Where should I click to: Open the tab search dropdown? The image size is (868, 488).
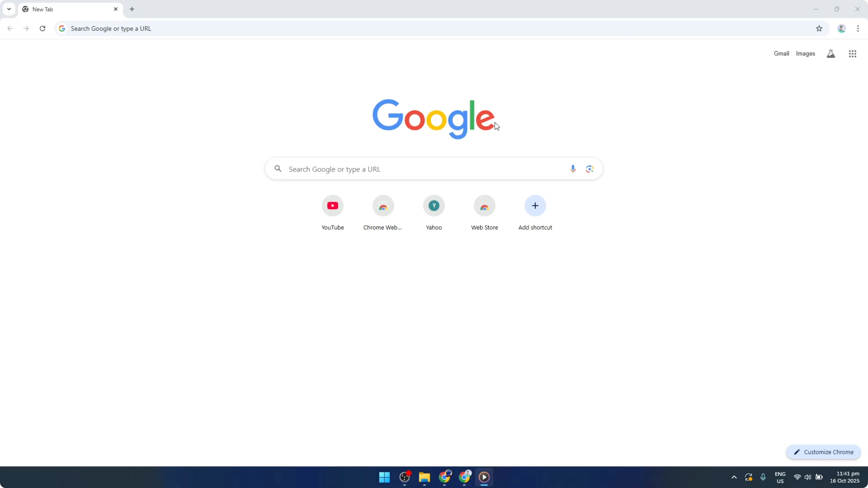click(x=9, y=9)
